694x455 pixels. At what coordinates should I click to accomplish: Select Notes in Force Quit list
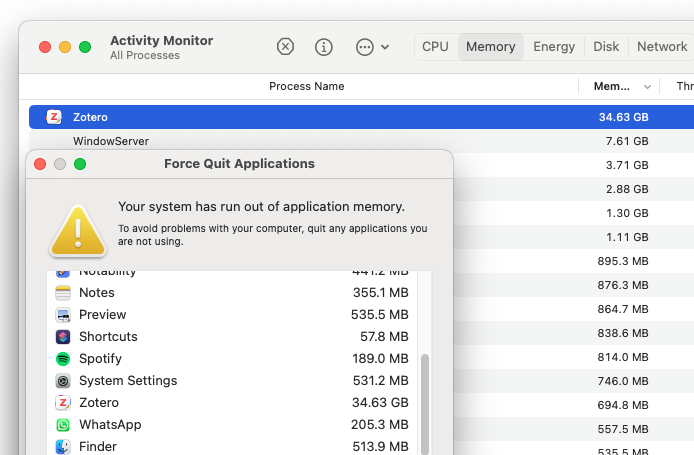click(x=232, y=293)
